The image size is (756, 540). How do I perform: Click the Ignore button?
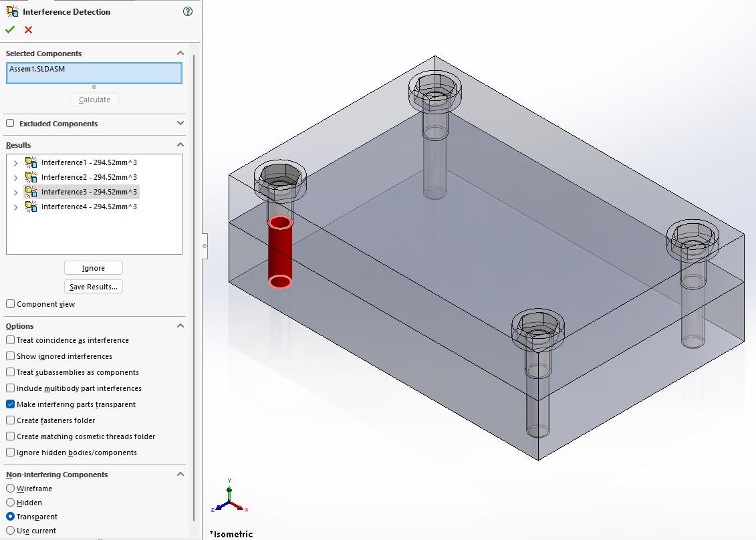click(94, 267)
